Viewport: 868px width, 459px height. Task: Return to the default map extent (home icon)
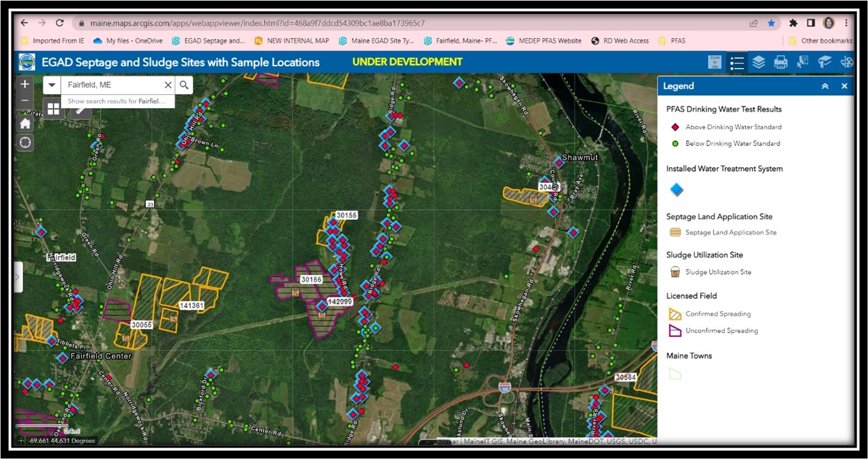(25, 123)
